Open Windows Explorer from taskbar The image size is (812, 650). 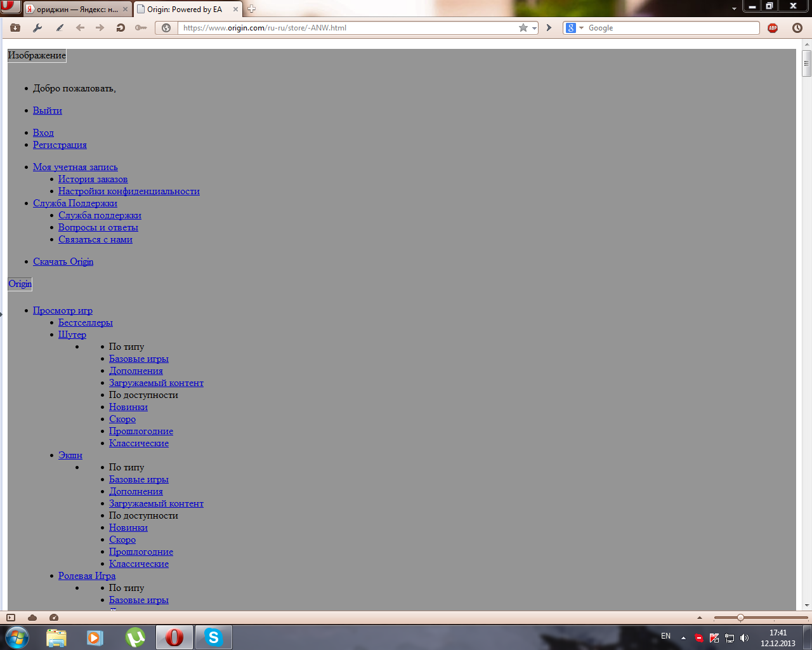(56, 637)
